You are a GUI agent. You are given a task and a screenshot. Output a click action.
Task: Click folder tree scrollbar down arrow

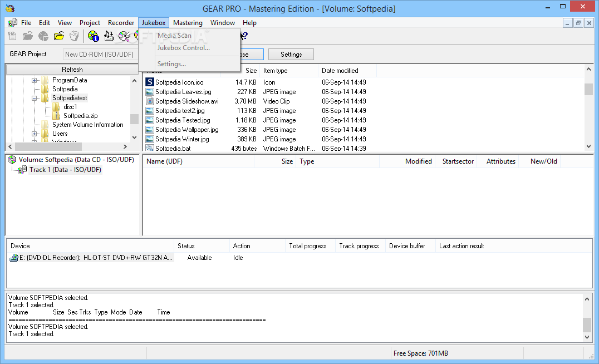pos(135,137)
